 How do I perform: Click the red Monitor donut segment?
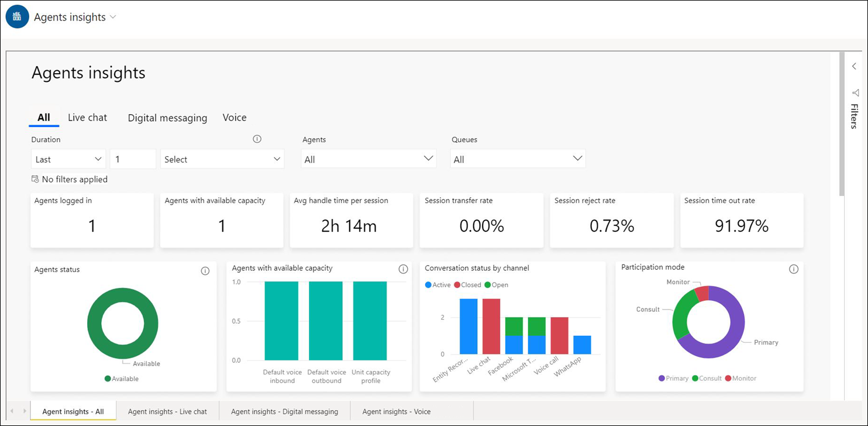coord(702,294)
